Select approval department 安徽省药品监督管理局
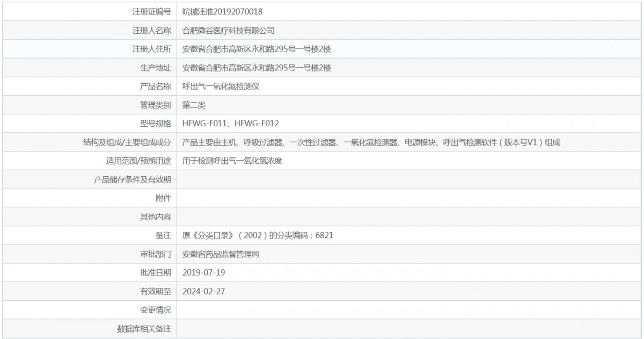 pos(221,254)
